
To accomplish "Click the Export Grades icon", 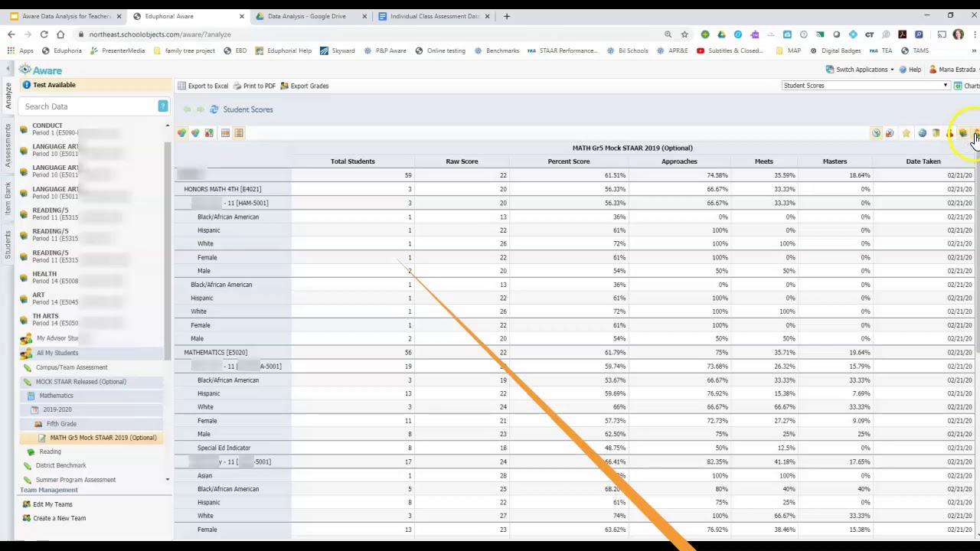I will 284,86.
